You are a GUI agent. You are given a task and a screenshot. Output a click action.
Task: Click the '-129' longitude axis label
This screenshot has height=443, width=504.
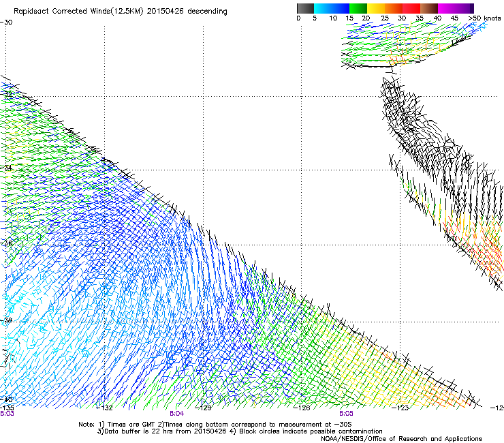203,408
